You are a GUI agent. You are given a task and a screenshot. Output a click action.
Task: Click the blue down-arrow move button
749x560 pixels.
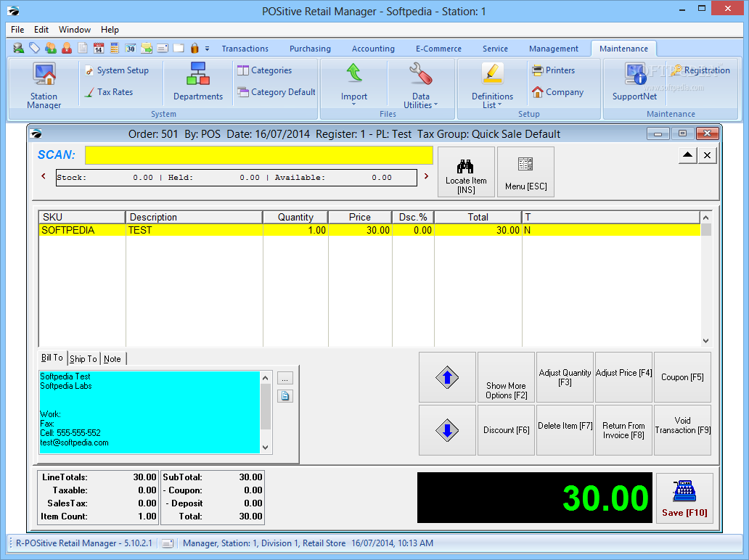447,430
